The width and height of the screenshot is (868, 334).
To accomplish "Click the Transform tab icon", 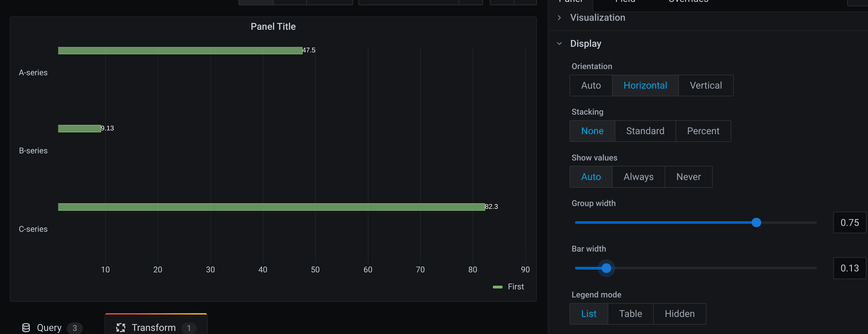I will [121, 327].
